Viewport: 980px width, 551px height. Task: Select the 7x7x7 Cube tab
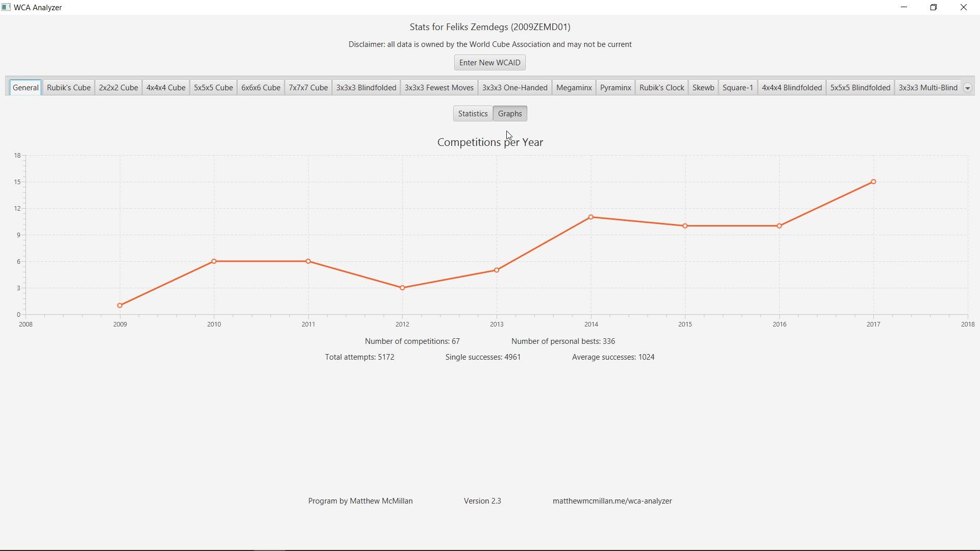point(308,88)
